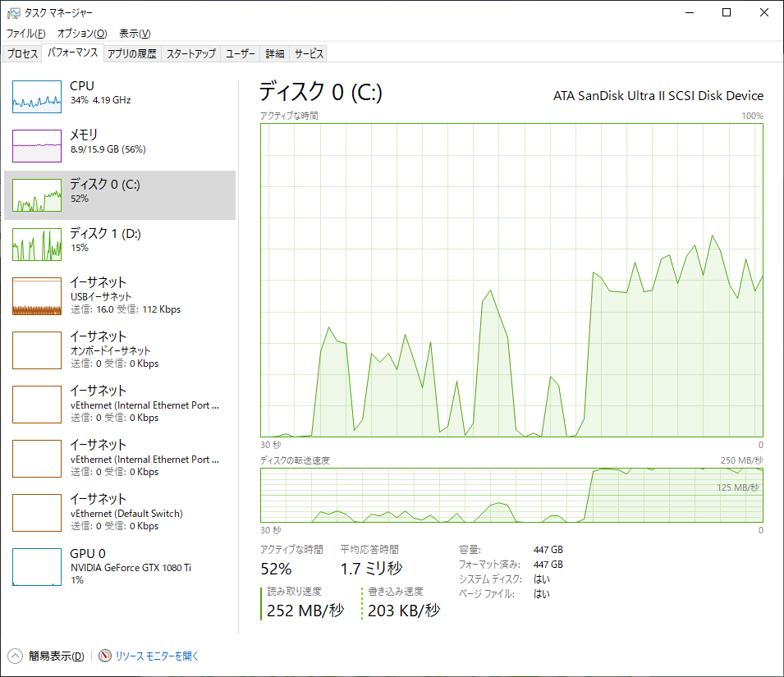784x677 pixels.
Task: Click the ページ ファイル はい value
Action: coord(542,593)
